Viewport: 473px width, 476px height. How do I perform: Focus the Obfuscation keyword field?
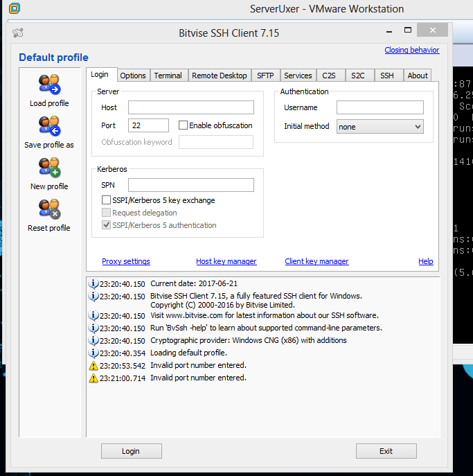[215, 142]
